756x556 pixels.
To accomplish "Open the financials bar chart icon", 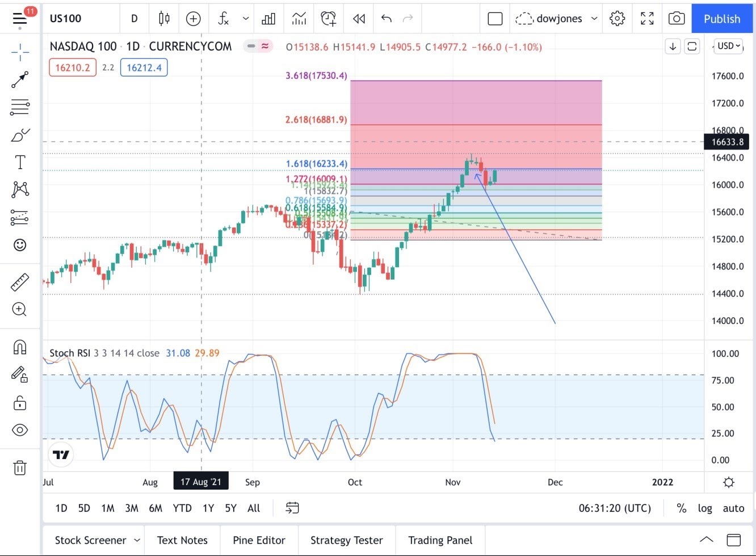I will [x=268, y=19].
